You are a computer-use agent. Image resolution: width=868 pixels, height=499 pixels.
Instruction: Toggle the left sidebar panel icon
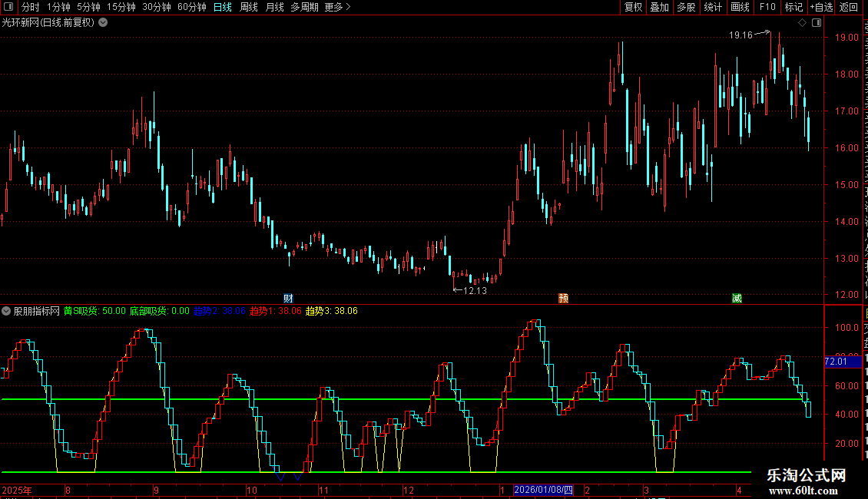[8, 7]
